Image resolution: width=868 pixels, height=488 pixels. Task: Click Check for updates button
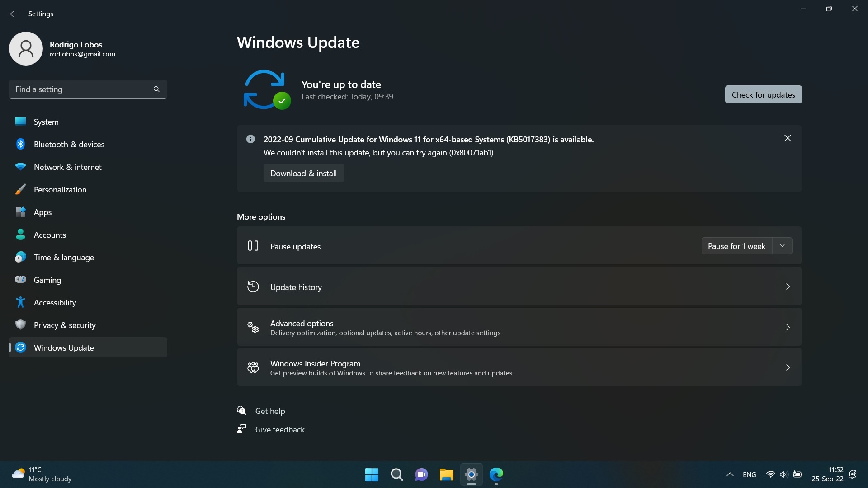point(763,94)
